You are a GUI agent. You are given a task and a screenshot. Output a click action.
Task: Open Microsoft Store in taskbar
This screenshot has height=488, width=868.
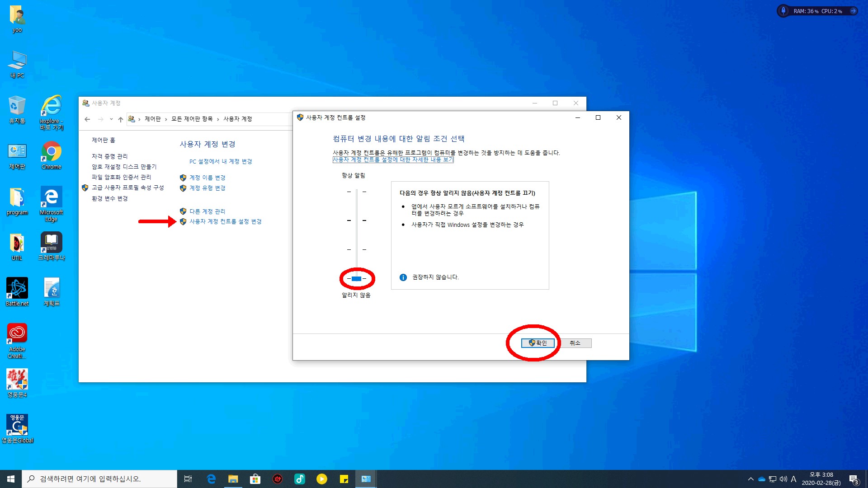coord(255,479)
